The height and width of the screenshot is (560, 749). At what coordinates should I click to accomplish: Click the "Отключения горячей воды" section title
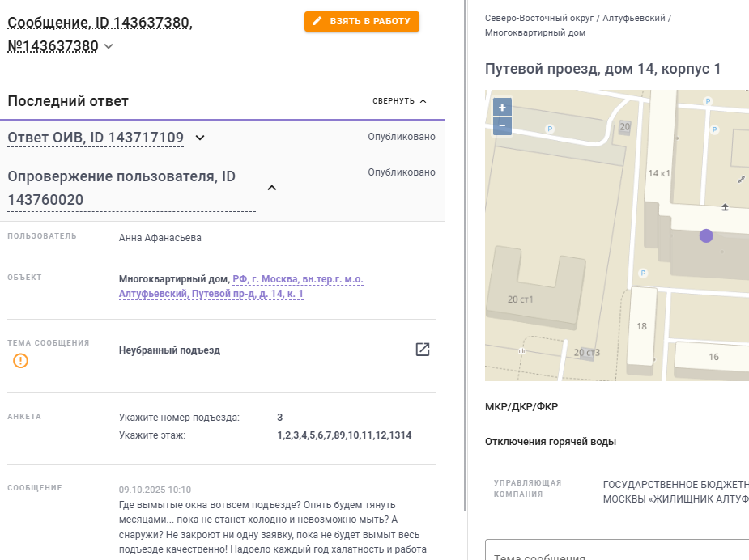[x=551, y=442]
